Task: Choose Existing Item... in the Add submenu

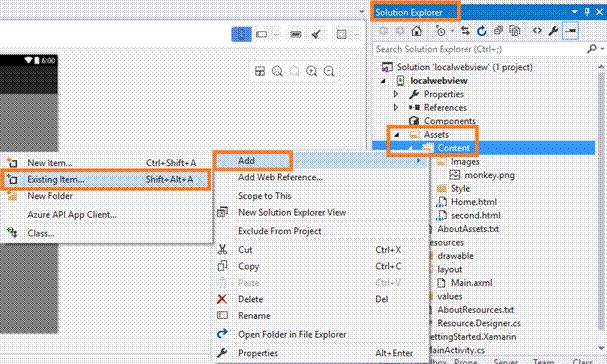Action: [105, 180]
